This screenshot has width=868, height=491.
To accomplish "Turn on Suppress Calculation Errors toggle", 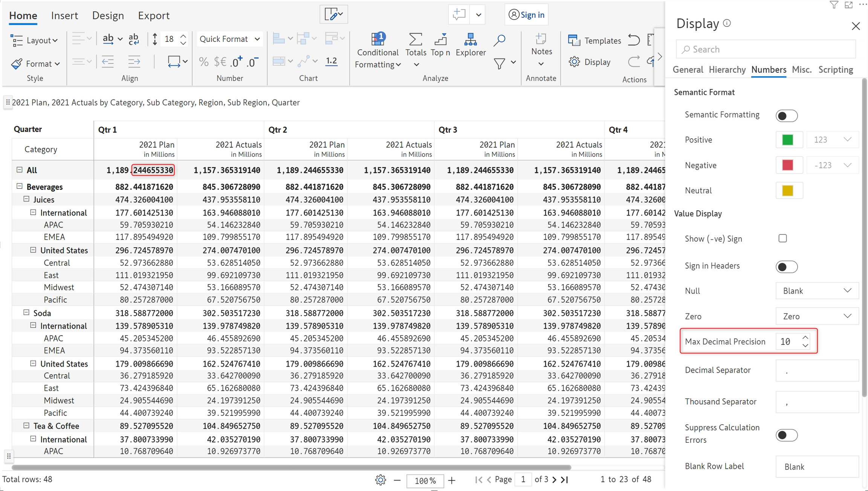I will (x=786, y=435).
